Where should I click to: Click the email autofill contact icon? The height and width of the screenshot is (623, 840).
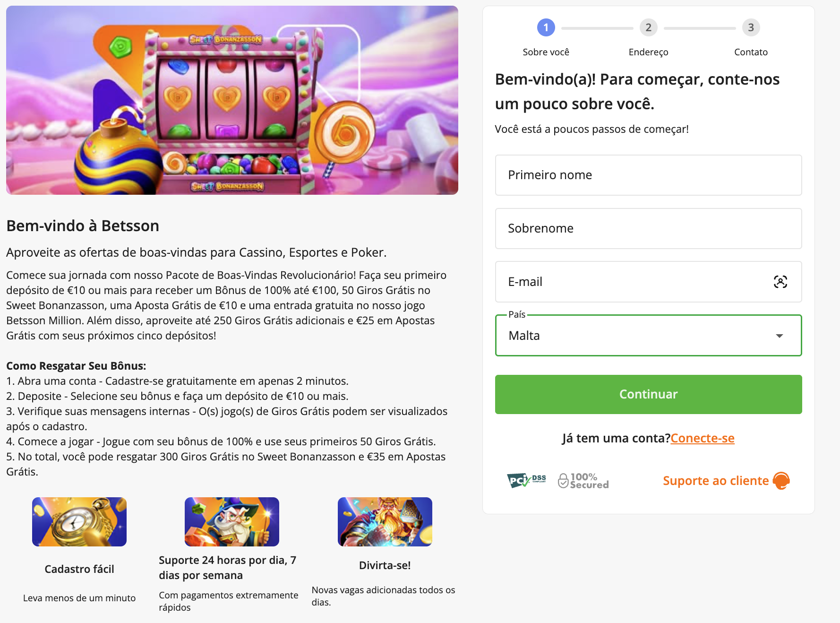coord(780,282)
